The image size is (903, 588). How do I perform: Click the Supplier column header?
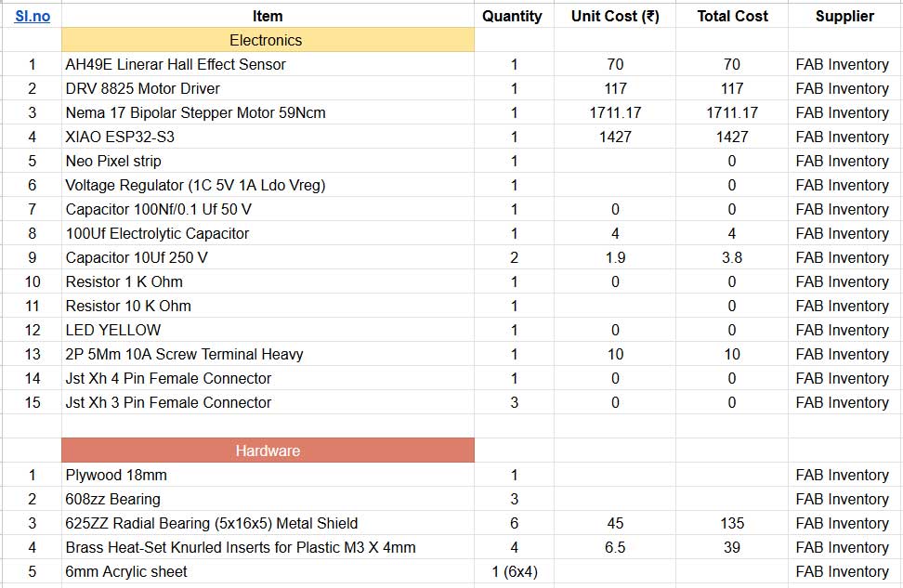click(844, 16)
